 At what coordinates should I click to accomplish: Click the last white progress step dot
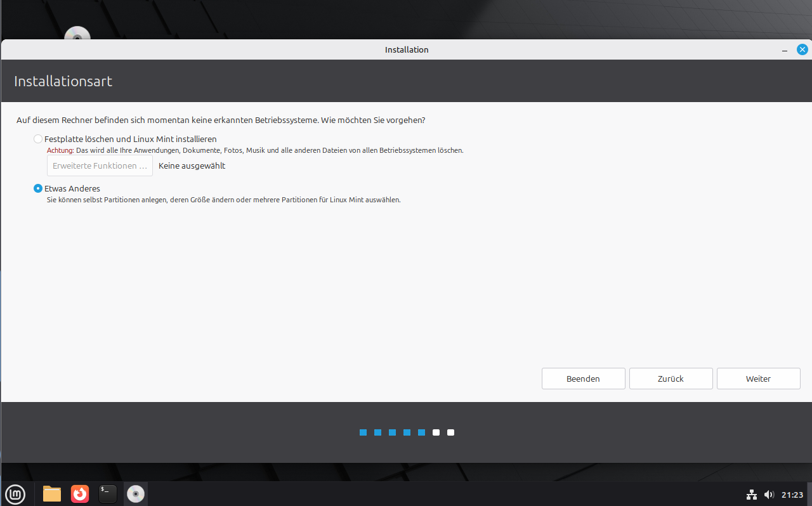coord(450,432)
